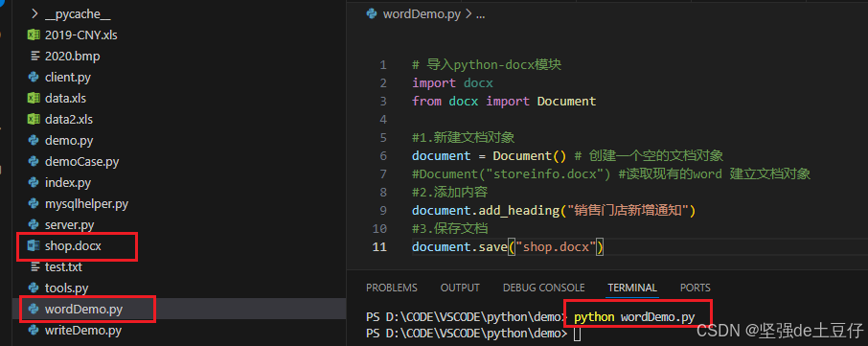The width and height of the screenshot is (868, 346).
Task: Select wordDemo.py in the explorer
Action: coord(83,309)
